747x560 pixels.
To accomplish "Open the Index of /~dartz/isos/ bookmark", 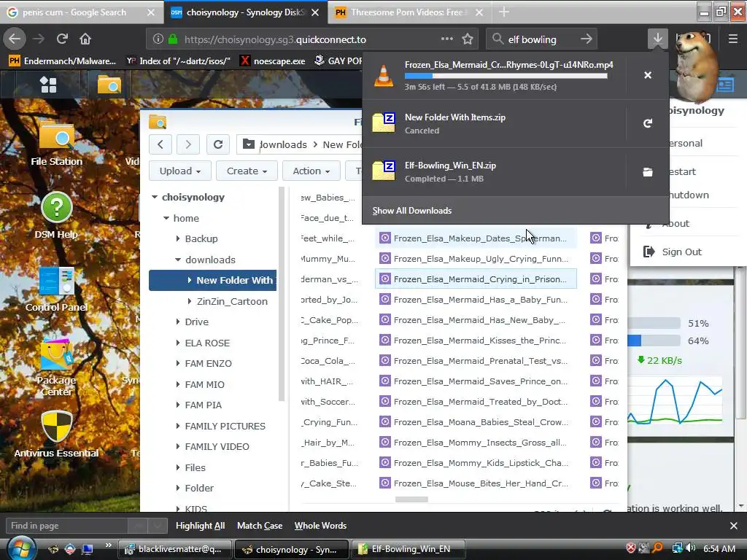I will coord(178,61).
